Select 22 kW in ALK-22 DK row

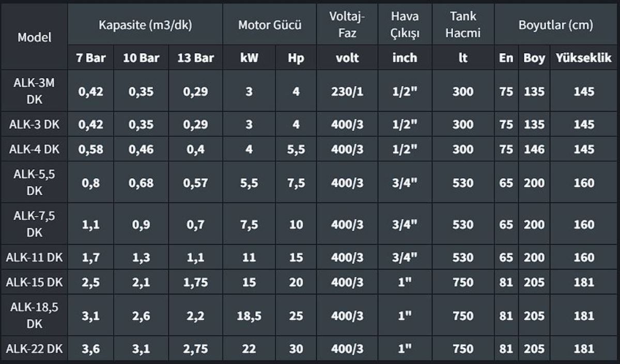pyautogui.click(x=249, y=350)
